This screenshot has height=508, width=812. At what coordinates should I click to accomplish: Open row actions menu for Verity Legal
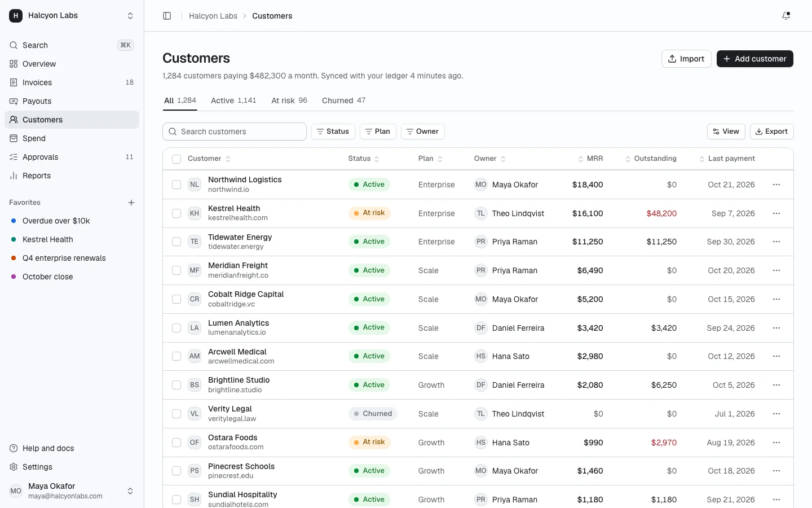click(x=776, y=414)
